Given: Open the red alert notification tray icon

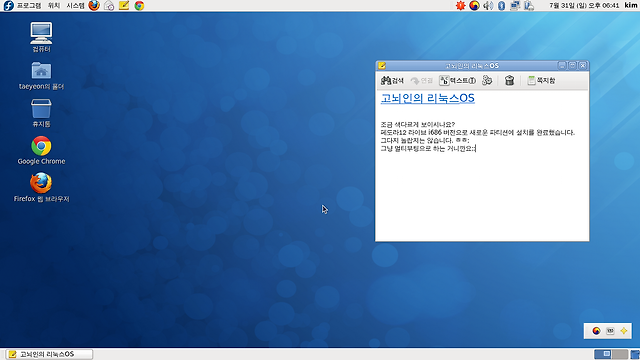Looking at the screenshot, I should click(x=460, y=6).
